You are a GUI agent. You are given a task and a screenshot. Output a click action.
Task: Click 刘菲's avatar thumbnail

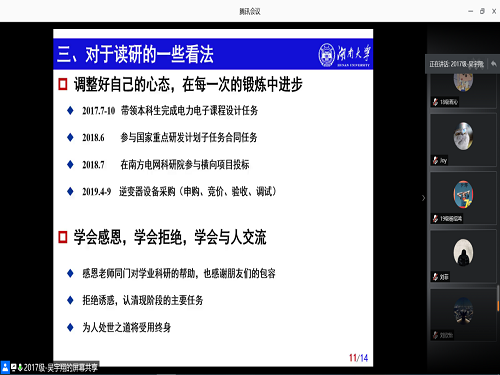click(x=463, y=252)
